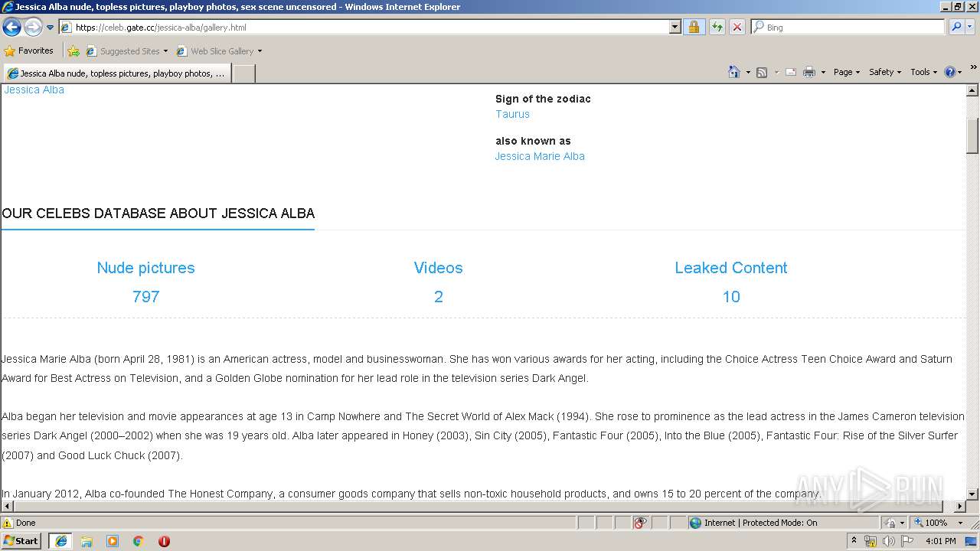Select the Jessica Alba browser tab
The image size is (980, 551).
coord(116,73)
